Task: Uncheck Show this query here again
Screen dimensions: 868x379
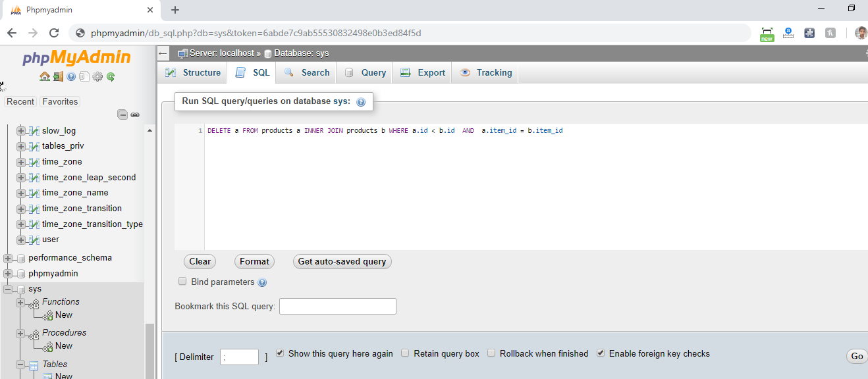Action: tap(280, 353)
